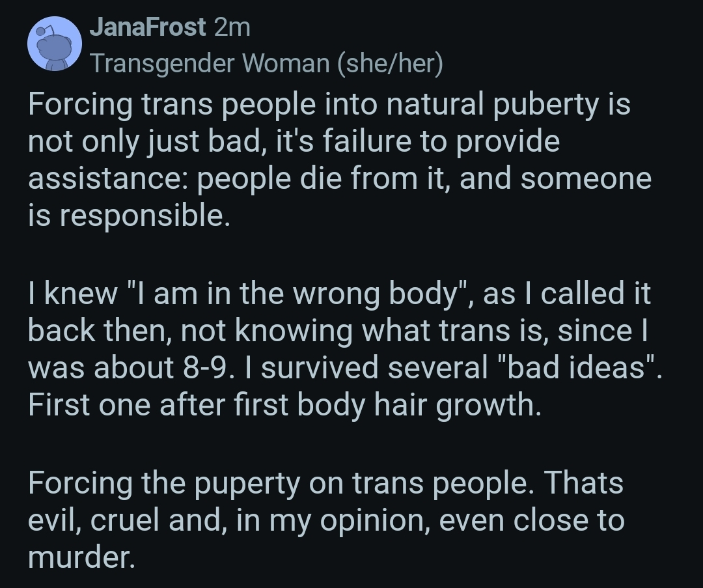Viewport: 703px width, 588px height.
Task: Click the word "Thats" in the last paragraph
Action: point(583,483)
